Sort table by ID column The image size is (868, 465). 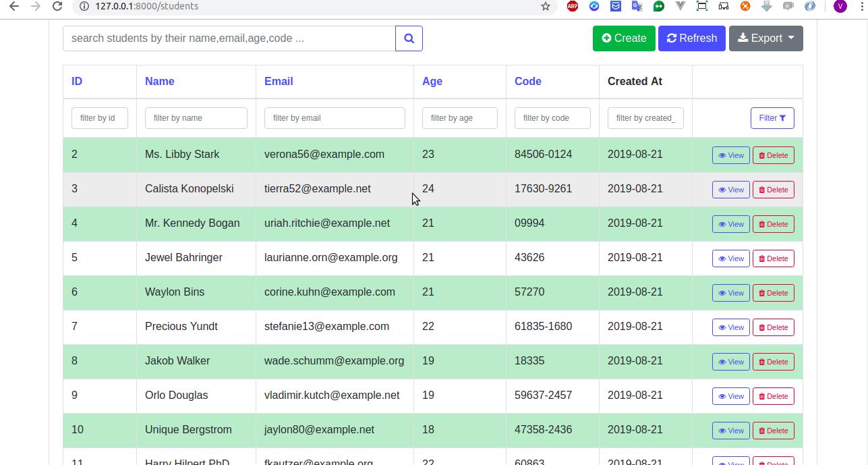click(x=77, y=81)
